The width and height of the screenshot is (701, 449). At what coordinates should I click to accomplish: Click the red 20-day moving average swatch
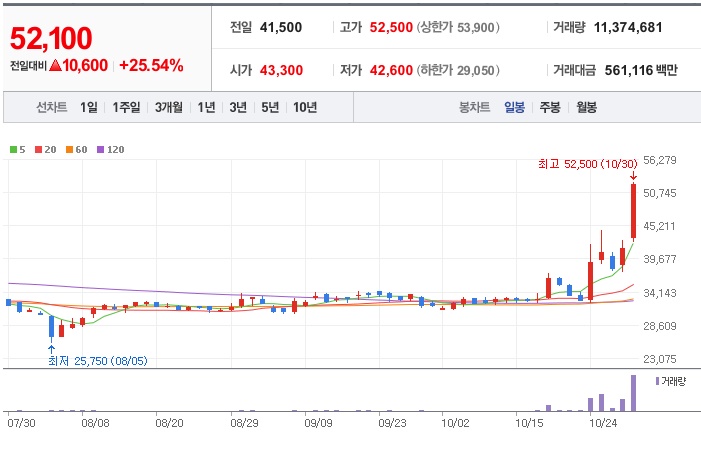point(38,150)
